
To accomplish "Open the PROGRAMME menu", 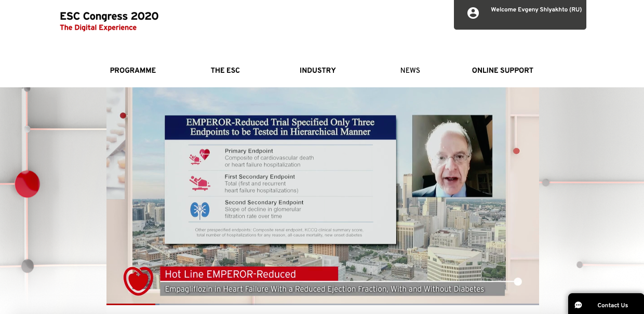I will tap(132, 71).
